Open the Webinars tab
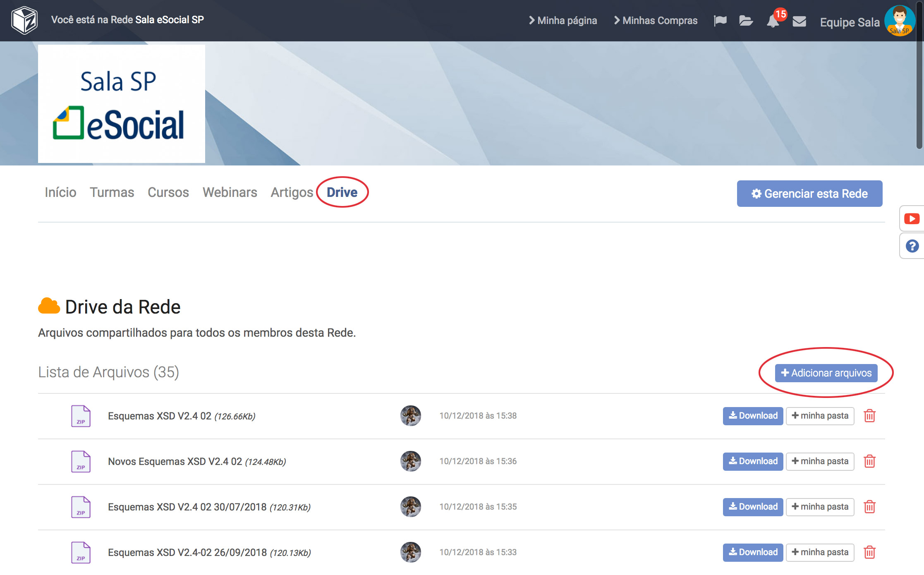This screenshot has height=575, width=924. click(x=230, y=192)
